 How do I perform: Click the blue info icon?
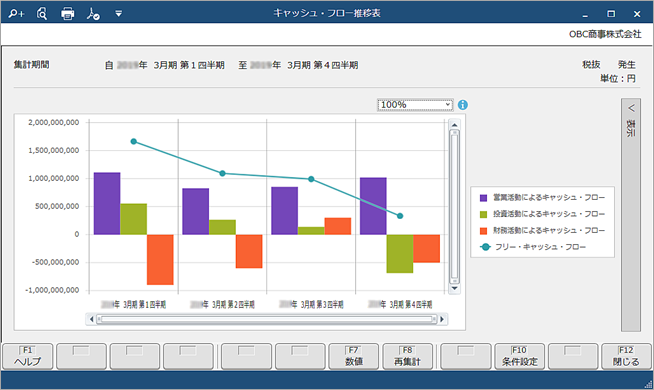pyautogui.click(x=463, y=105)
